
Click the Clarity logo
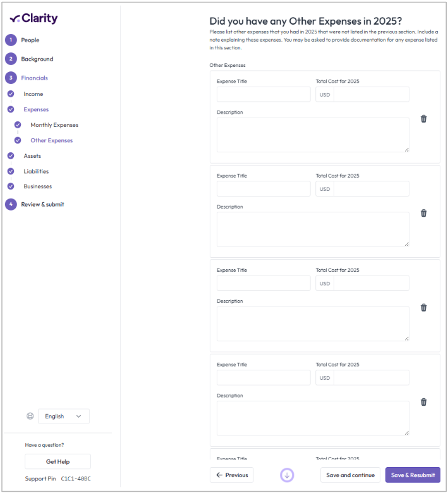(34, 18)
